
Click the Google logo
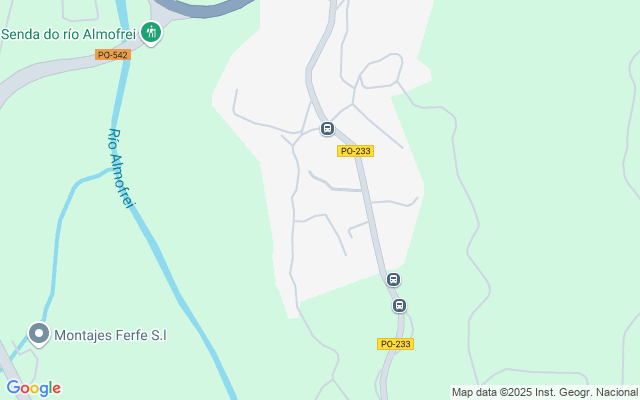point(33,388)
